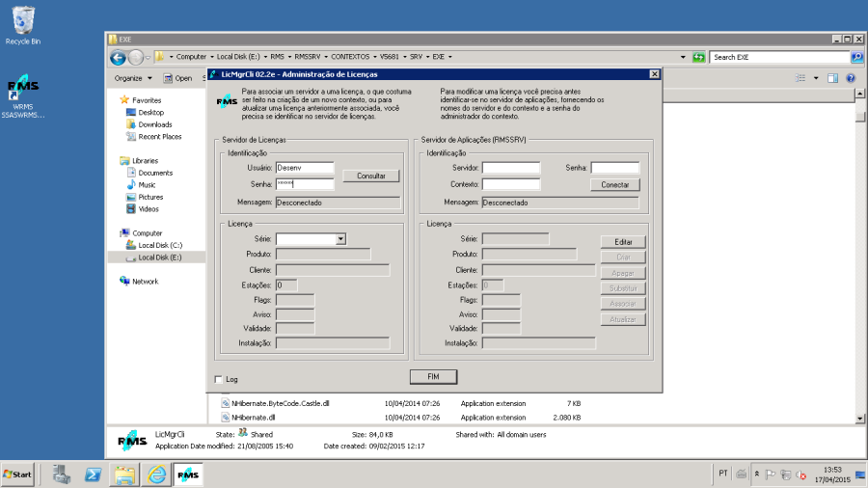Click the Servidor input field

tap(511, 168)
